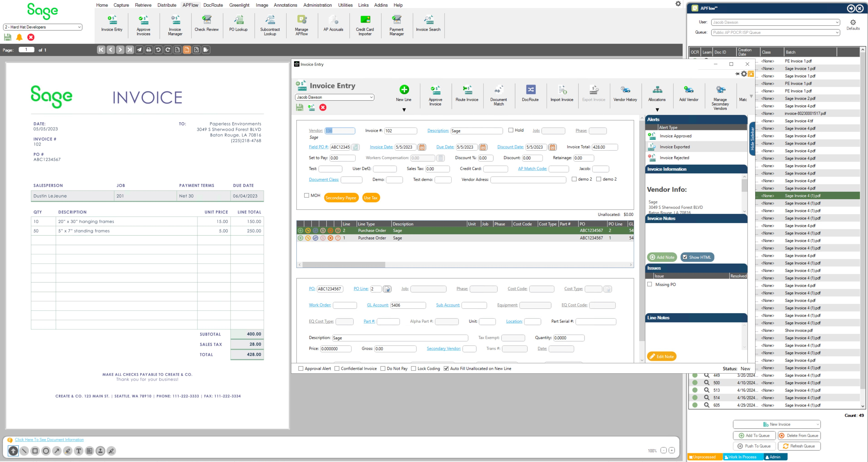868x462 pixels.
Task: Select the Text annotation tool at bottom
Action: (78, 450)
